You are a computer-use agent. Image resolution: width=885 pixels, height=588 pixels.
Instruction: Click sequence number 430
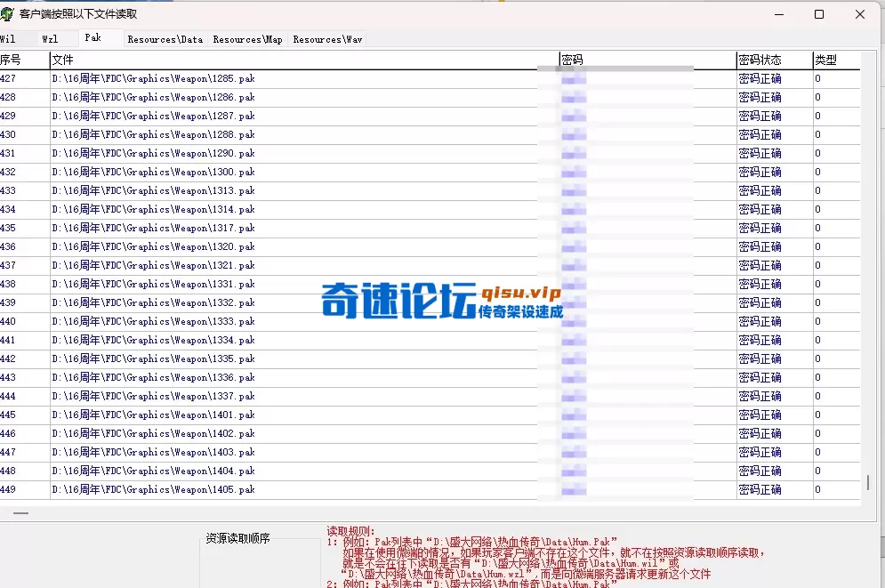pyautogui.click(x=8, y=135)
